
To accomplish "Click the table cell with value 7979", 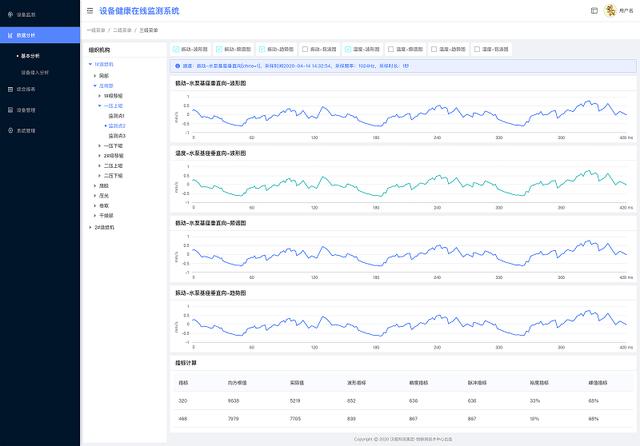I will click(233, 419).
